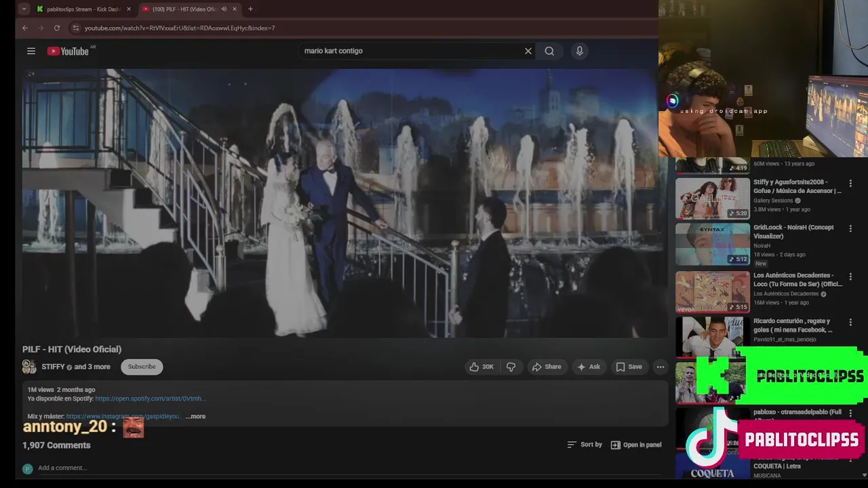Image resolution: width=868 pixels, height=488 pixels.
Task: Click Los Auténticos Decadentes channel name
Action: [x=786, y=293]
